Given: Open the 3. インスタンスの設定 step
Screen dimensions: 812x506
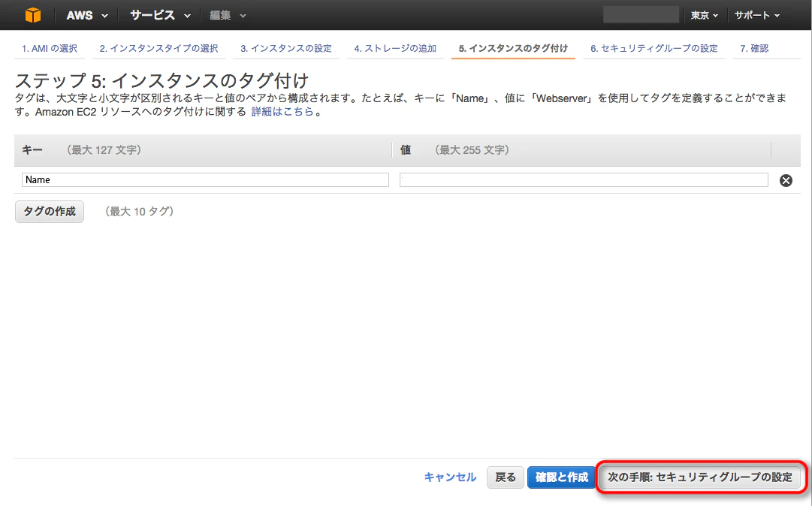Looking at the screenshot, I should pos(286,48).
